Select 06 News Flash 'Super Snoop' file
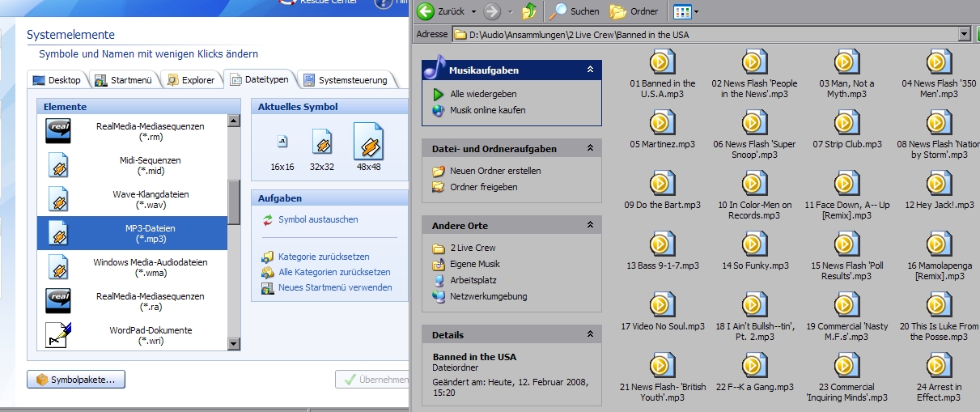 [754, 122]
